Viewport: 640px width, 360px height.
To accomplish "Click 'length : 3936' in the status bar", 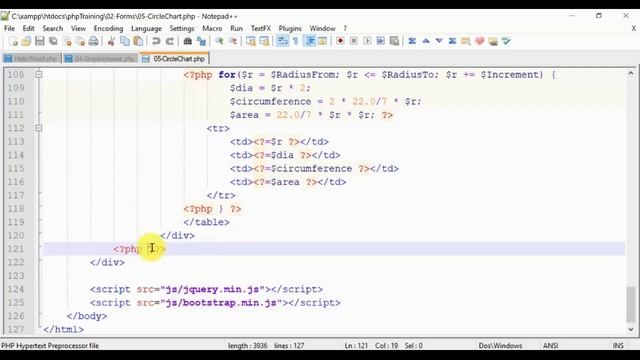I will click(x=247, y=346).
